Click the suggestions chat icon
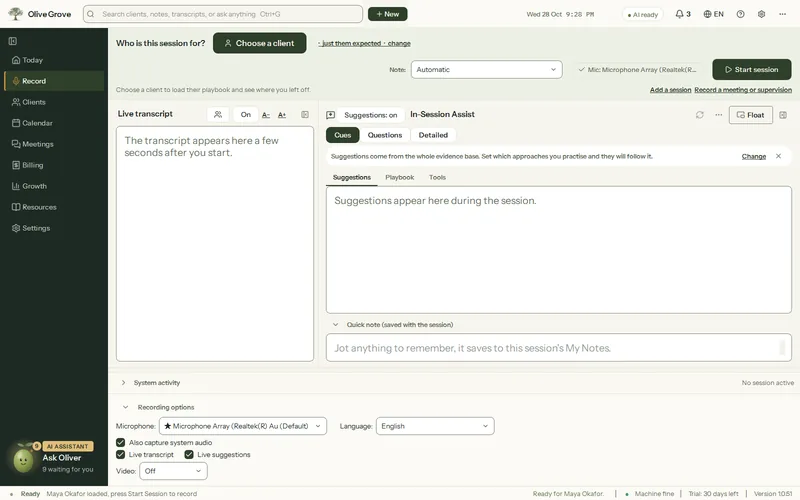 coord(331,115)
